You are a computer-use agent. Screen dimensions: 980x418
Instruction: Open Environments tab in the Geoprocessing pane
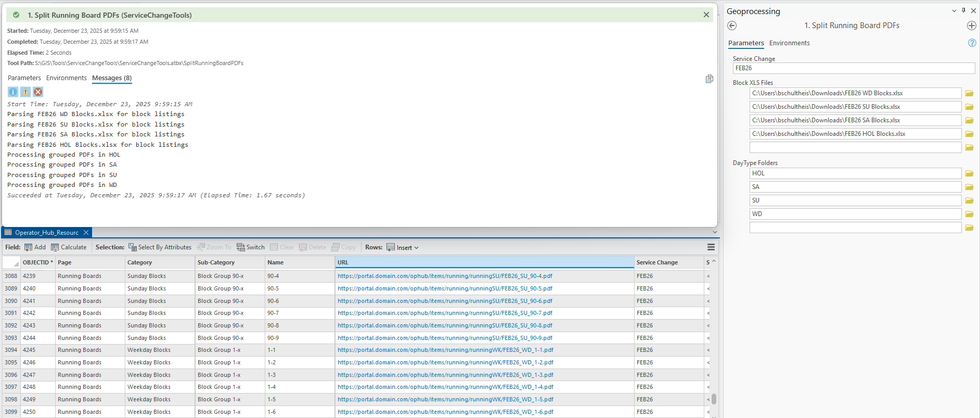[x=789, y=43]
